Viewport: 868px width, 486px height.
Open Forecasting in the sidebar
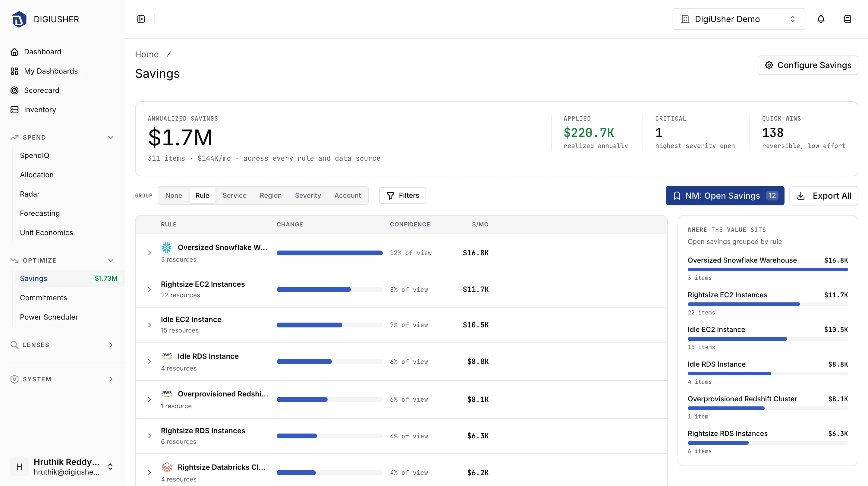tap(40, 213)
